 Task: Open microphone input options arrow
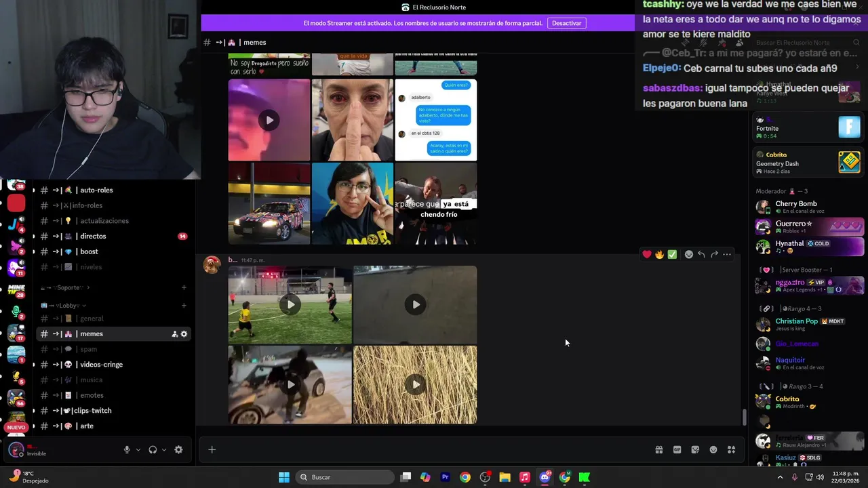[x=138, y=449]
